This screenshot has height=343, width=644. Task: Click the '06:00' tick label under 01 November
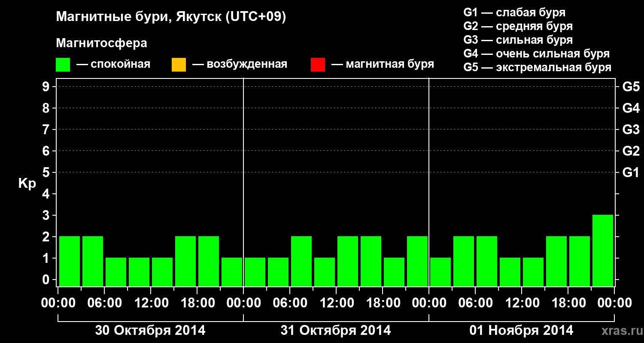(x=475, y=303)
